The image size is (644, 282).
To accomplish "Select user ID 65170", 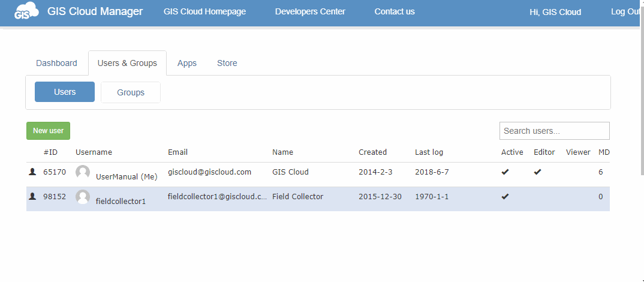I will (55, 172).
